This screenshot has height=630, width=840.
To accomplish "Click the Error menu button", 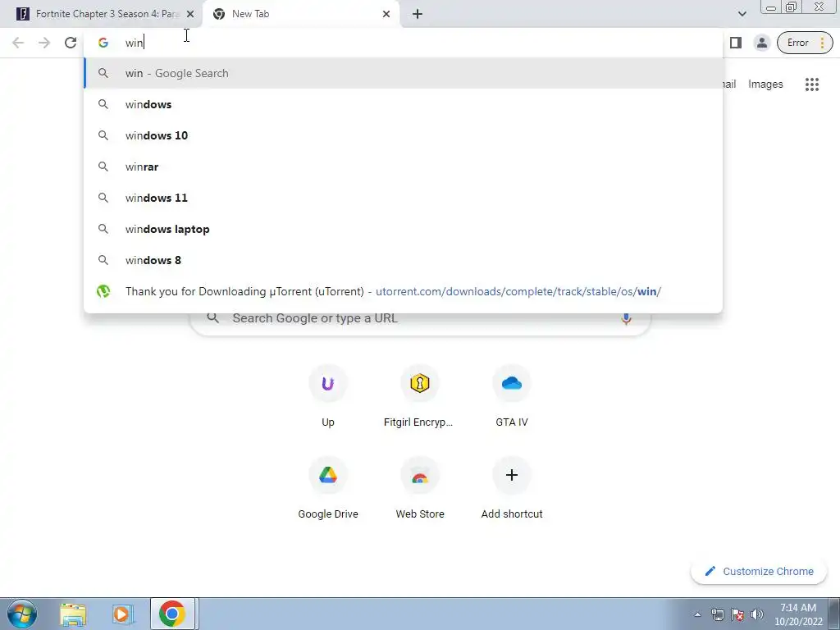I will pyautogui.click(x=805, y=43).
